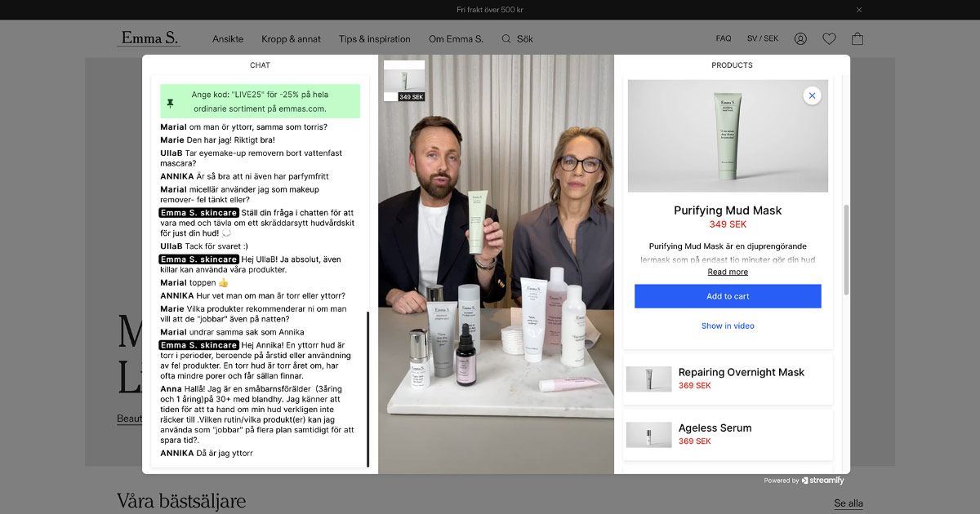Open the shopping bag icon
The width and height of the screenshot is (980, 514).
pos(857,38)
